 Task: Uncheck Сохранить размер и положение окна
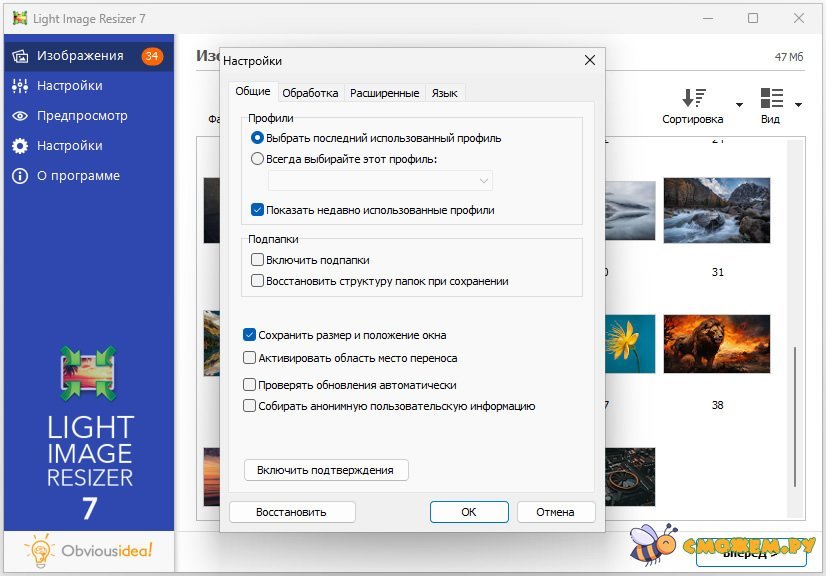(250, 335)
